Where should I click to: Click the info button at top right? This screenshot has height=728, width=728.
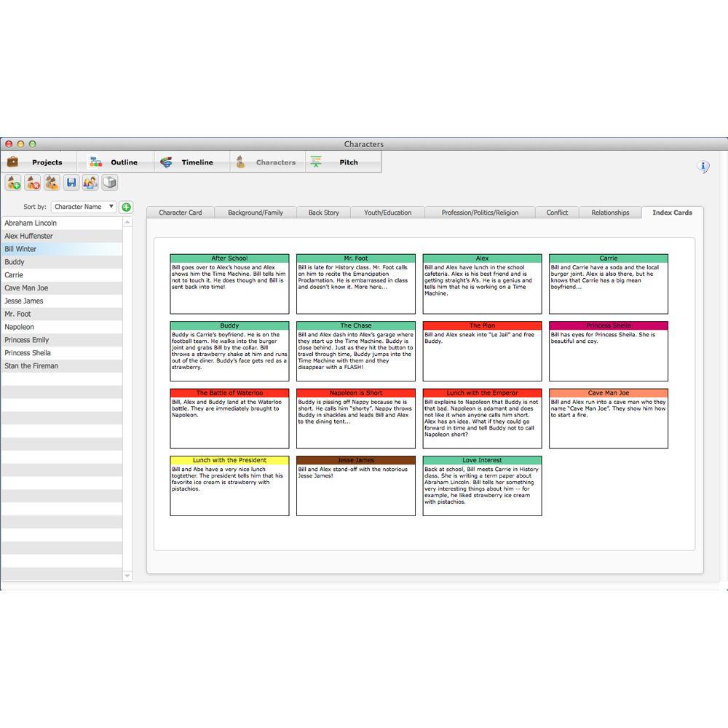pos(703,167)
